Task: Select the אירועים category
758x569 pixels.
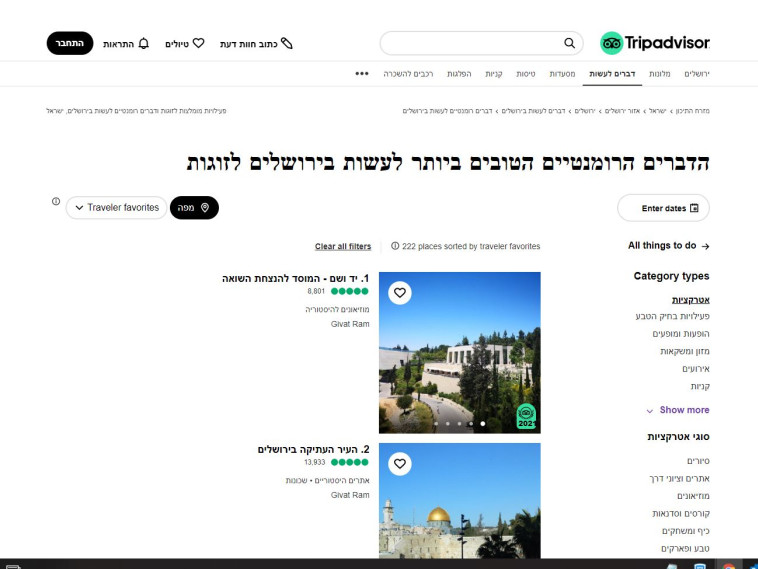Action: 696,369
